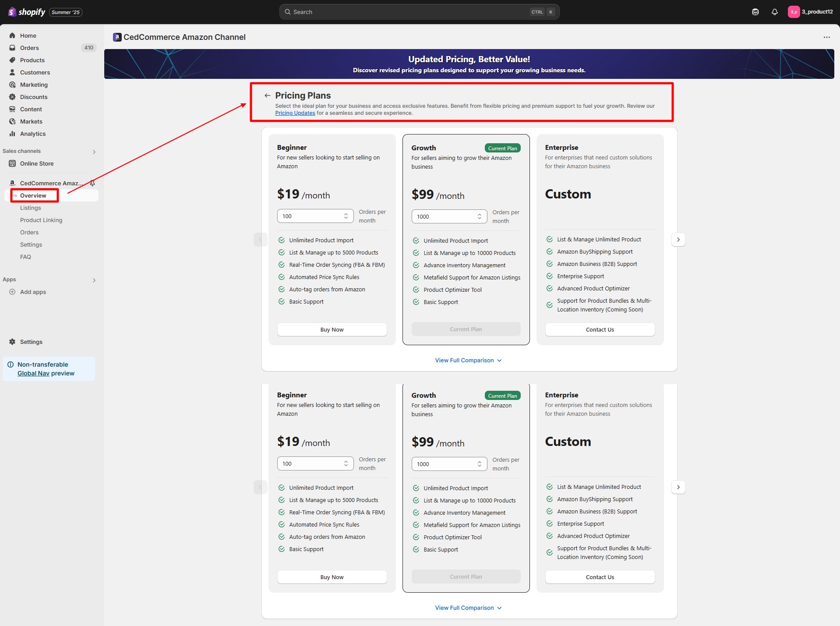The height and width of the screenshot is (626, 840).
Task: Open the FAQ menu item
Action: (x=25, y=257)
